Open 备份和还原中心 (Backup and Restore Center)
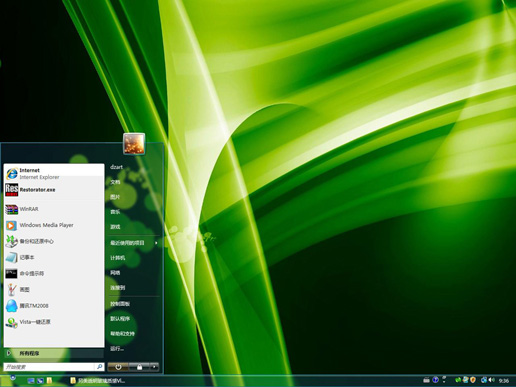 tap(54, 241)
